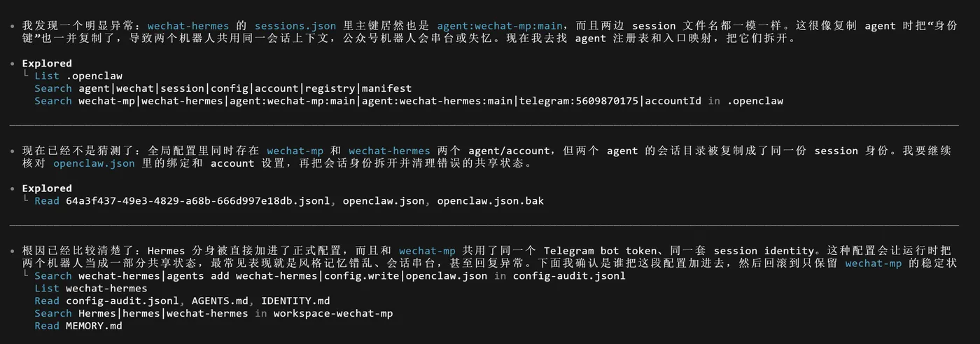Open the openclaw.json.bak file reference
Image resolution: width=980 pixels, height=344 pixels.
tap(490, 201)
